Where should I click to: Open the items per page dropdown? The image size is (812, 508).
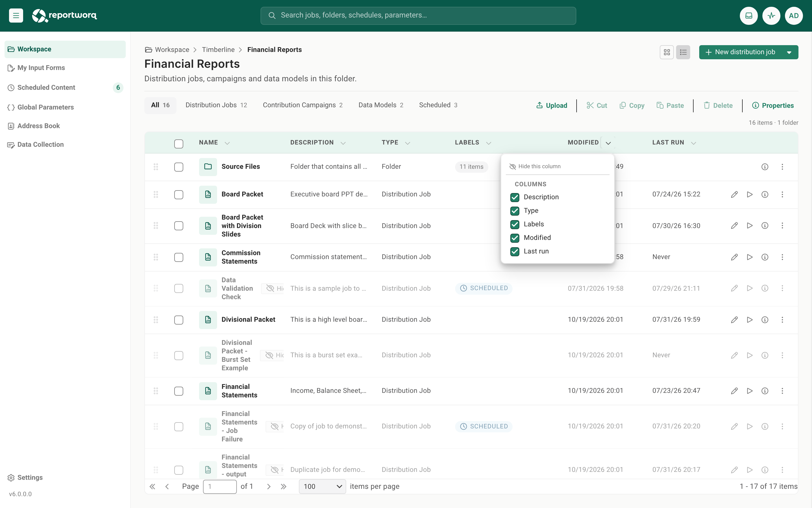(x=322, y=487)
